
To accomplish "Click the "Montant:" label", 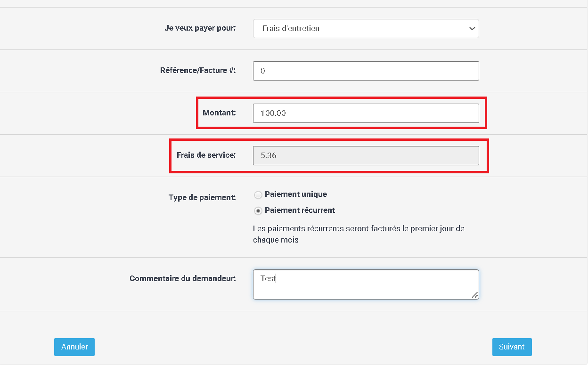I will (x=219, y=113).
